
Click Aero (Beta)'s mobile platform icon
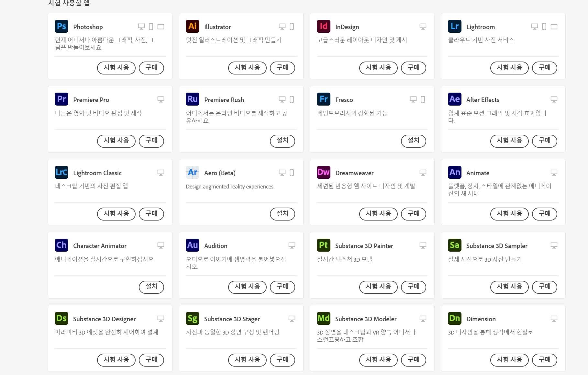[292, 173]
